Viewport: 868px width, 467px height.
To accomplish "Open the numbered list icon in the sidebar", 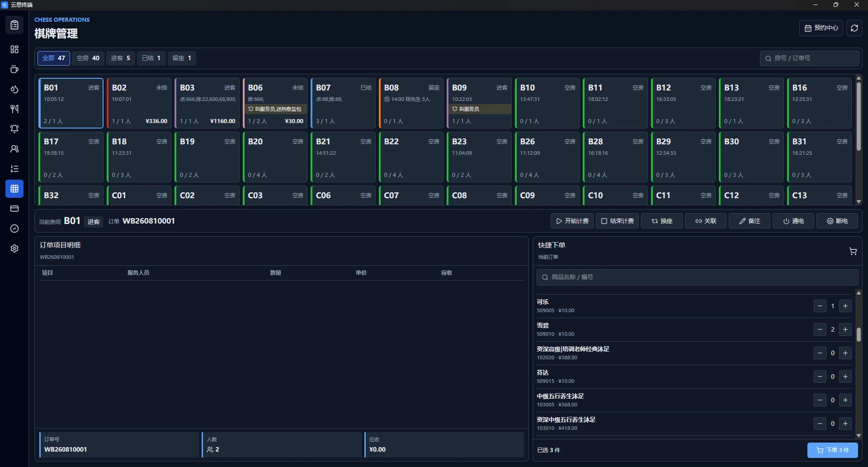I will 14,169.
